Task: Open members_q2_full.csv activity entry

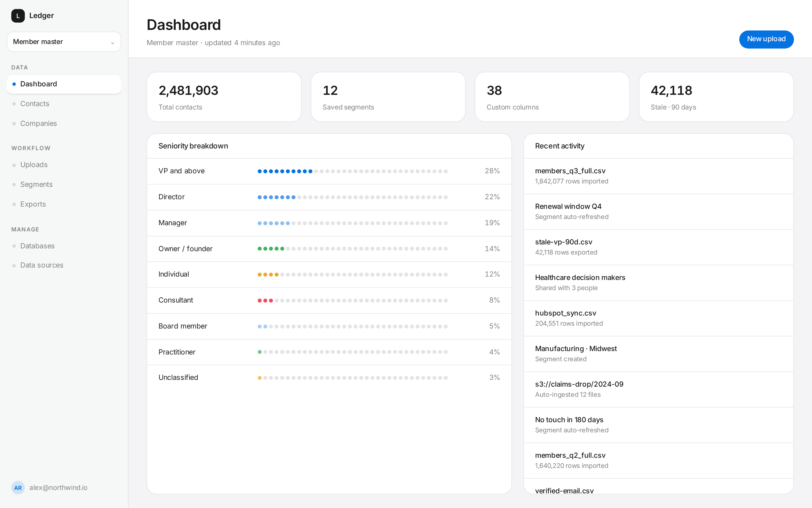Action: point(658,461)
